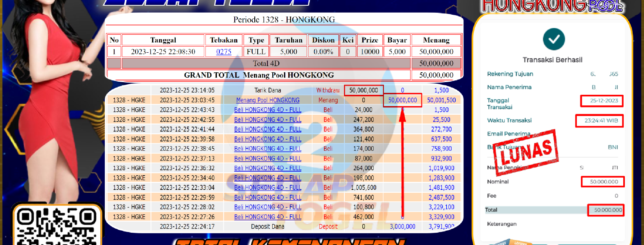Viewport: 644px width, 245px height.
Task: Click the Total 4D row label
Action: pos(266,63)
